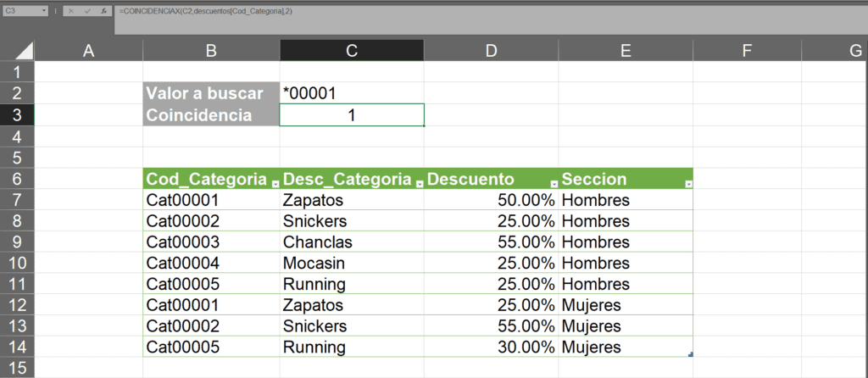Select cell with *00001 search value

tap(352, 93)
